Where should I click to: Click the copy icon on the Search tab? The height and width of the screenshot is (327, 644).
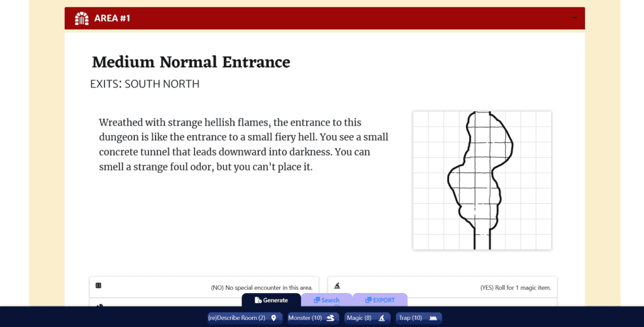(x=317, y=301)
